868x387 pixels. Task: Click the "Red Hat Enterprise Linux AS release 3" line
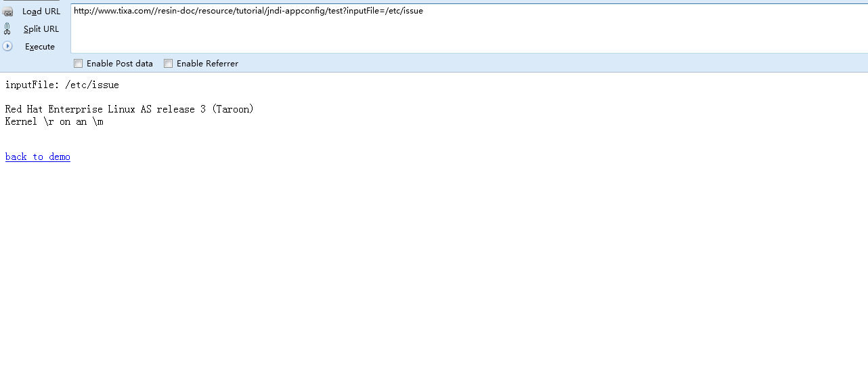pyautogui.click(x=129, y=109)
